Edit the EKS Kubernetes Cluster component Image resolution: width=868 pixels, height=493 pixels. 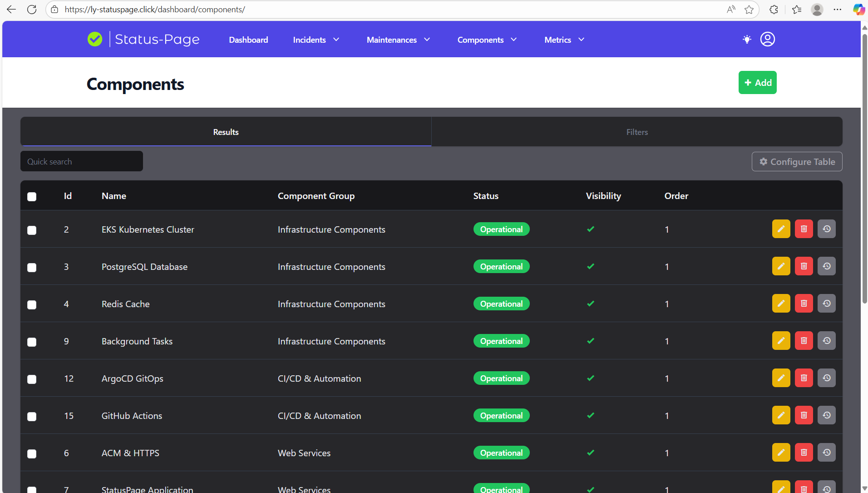click(x=781, y=229)
